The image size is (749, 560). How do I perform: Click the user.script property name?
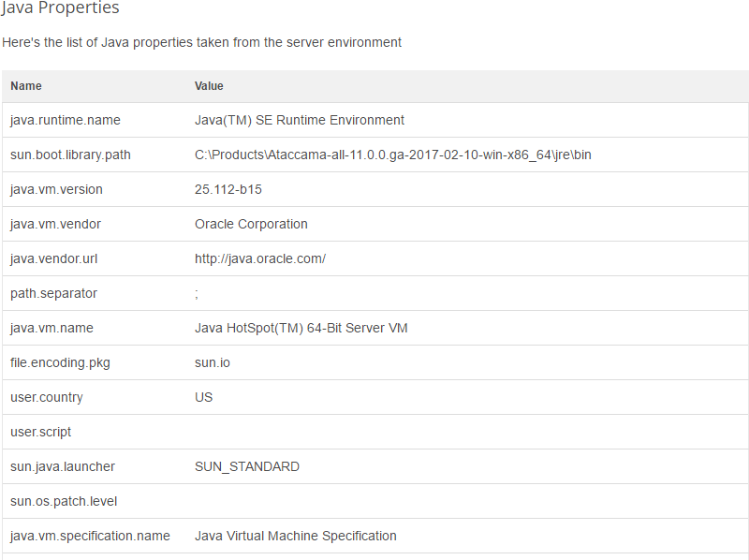[x=41, y=432]
